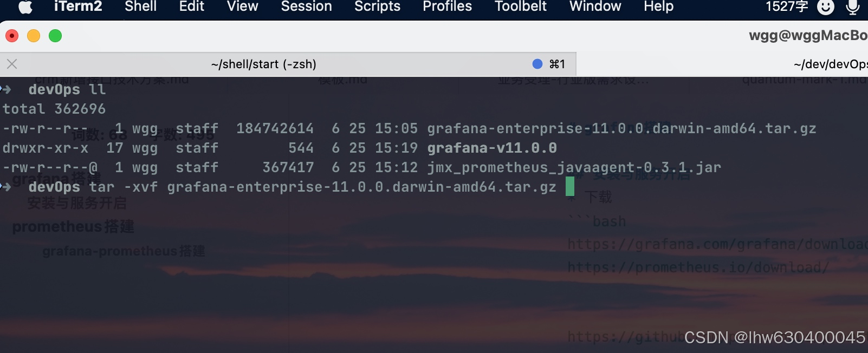The height and width of the screenshot is (353, 868).
Task: Click the window title wgg@wggMacBook
Action: (x=808, y=36)
